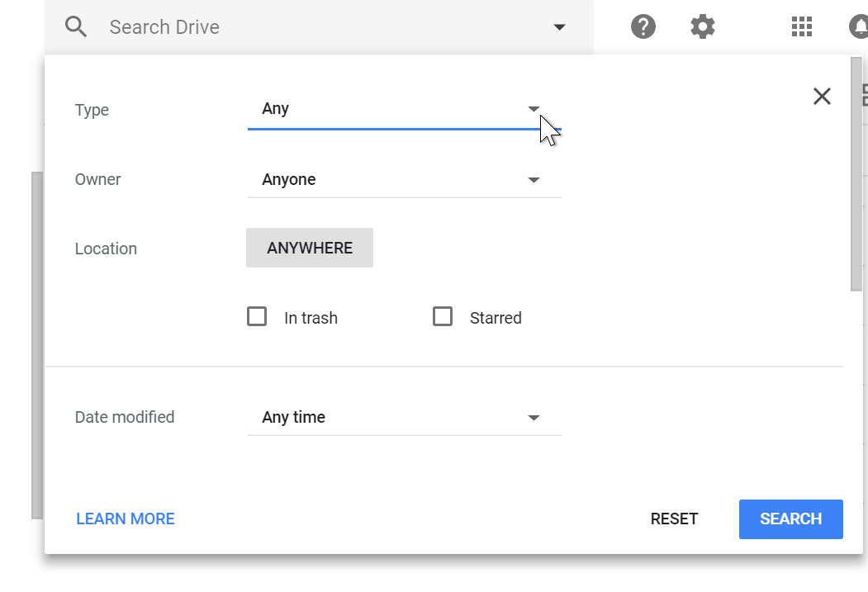Open the Help question mark icon
Viewport: 868px width, 592px height.
pyautogui.click(x=643, y=27)
